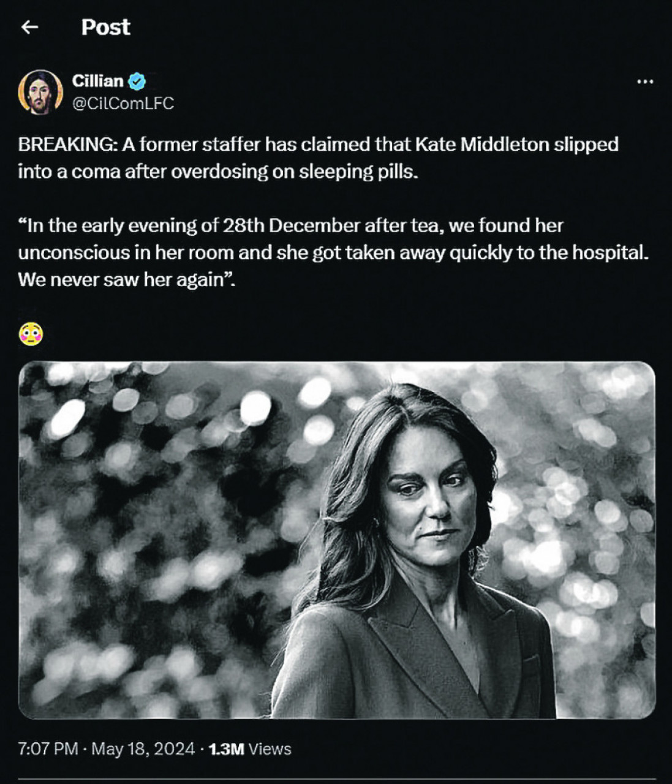Click the May 18, 2024 date
Image resolution: width=672 pixels, height=784 pixels.
143,749
